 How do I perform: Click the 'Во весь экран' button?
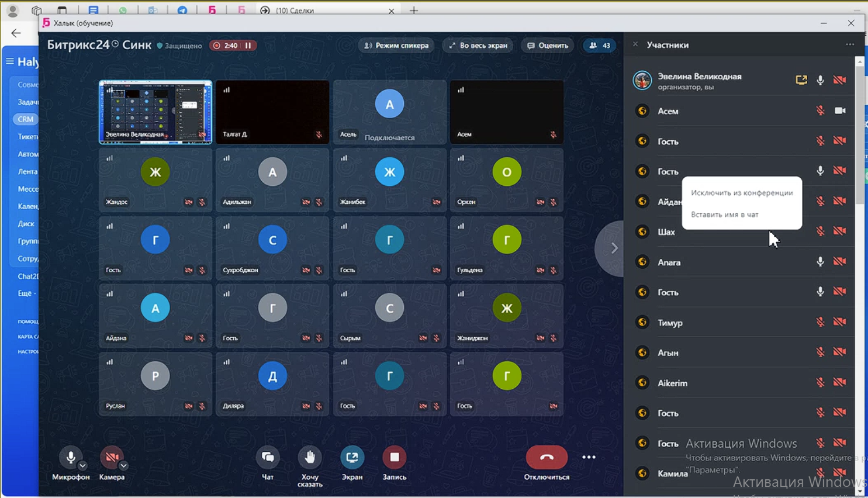pos(478,46)
